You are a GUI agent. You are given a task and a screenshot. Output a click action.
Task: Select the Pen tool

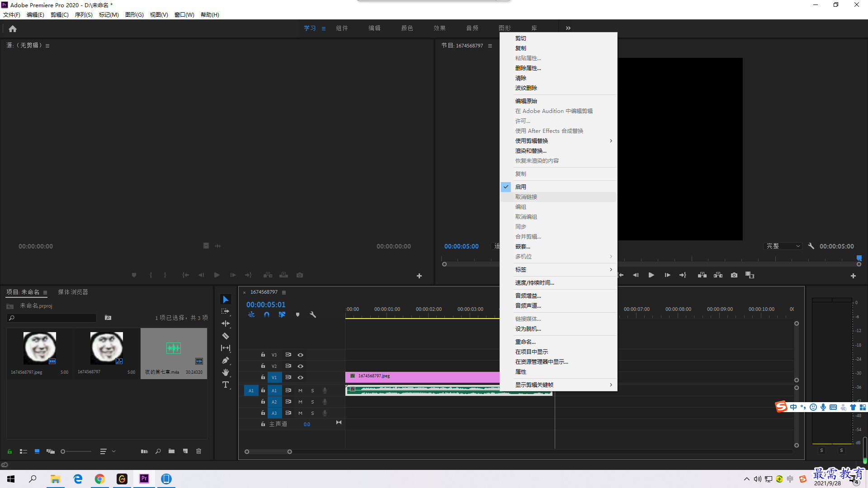(x=226, y=360)
